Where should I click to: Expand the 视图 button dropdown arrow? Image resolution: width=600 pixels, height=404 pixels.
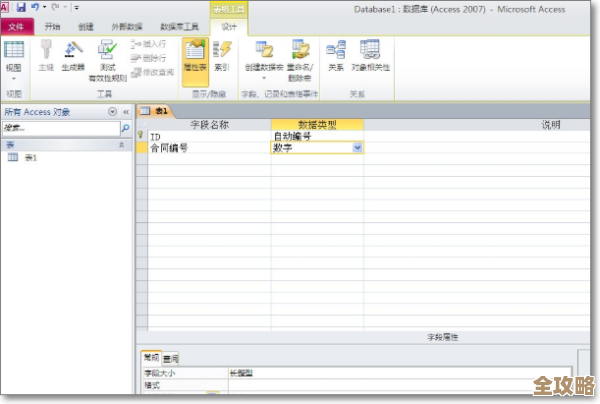tap(14, 79)
